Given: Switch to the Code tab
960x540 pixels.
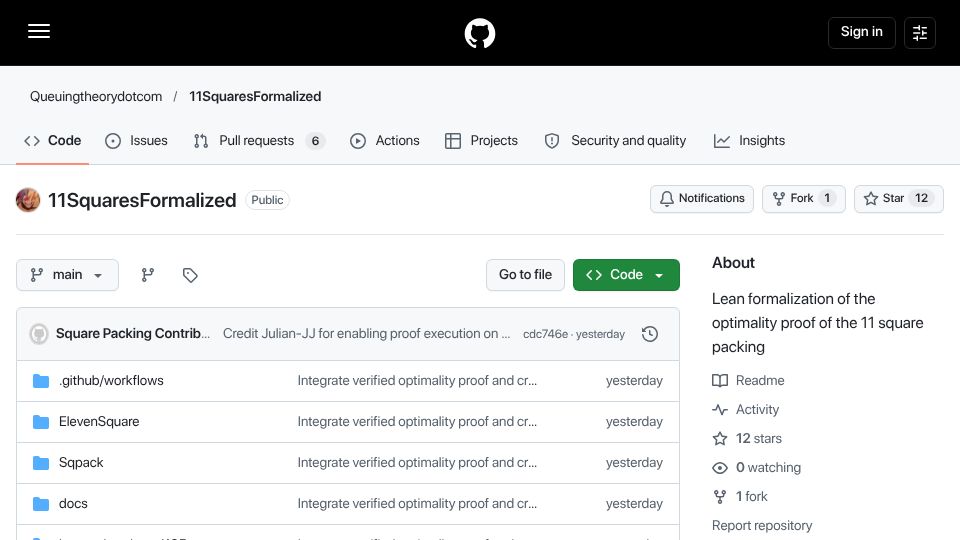Looking at the screenshot, I should pos(53,141).
